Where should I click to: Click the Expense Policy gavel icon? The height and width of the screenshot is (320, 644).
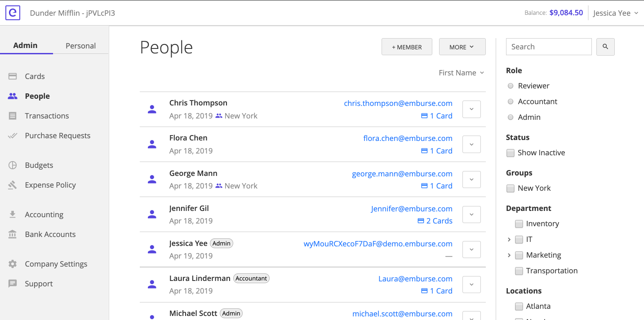[13, 185]
